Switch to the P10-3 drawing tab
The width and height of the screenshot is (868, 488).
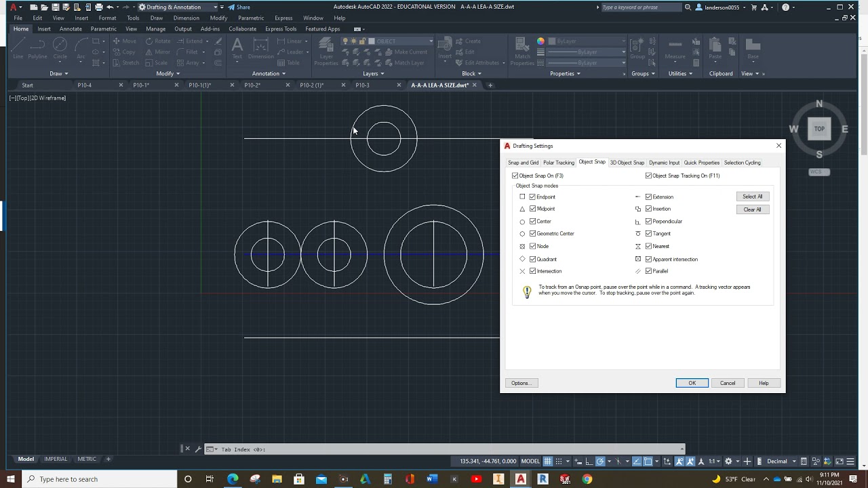point(363,85)
